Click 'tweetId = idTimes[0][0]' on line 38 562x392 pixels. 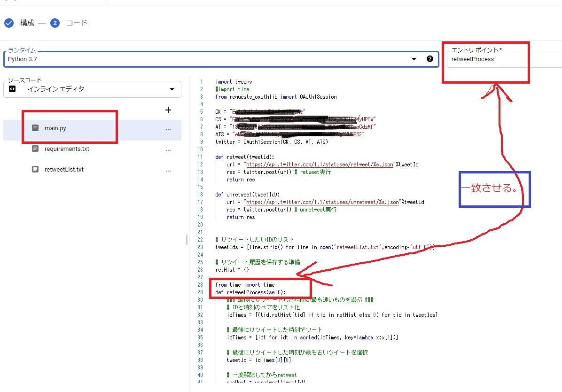pos(259,360)
